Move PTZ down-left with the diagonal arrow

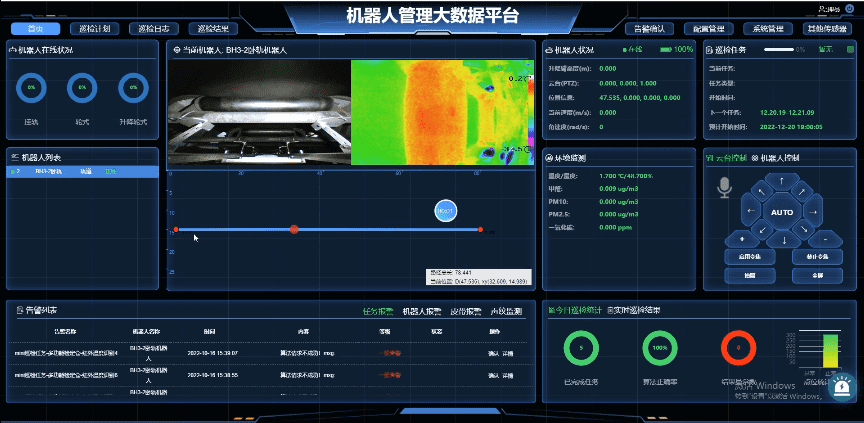(762, 229)
